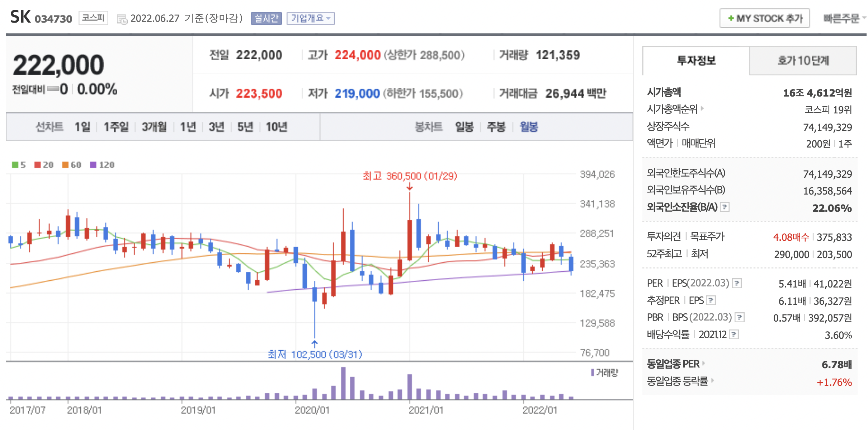Click the 최저 102,500 (03/31) label
This screenshot has height=430, width=868.
click(x=315, y=355)
